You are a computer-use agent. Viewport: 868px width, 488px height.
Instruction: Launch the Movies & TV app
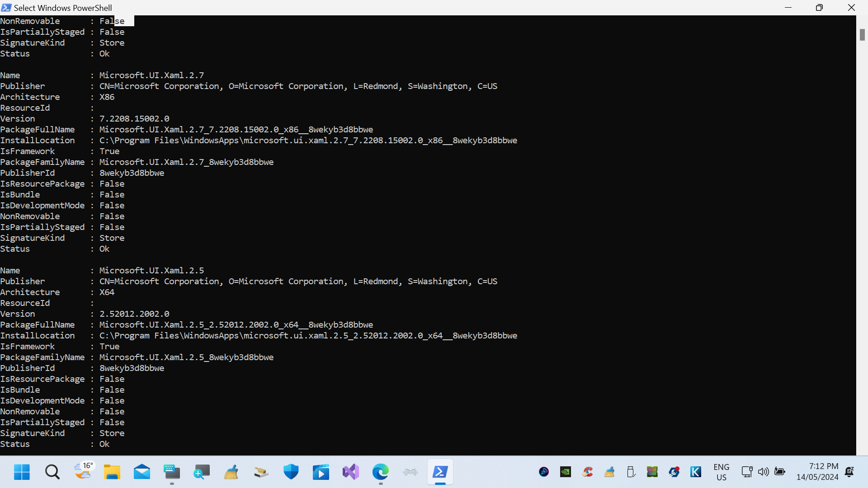click(321, 472)
